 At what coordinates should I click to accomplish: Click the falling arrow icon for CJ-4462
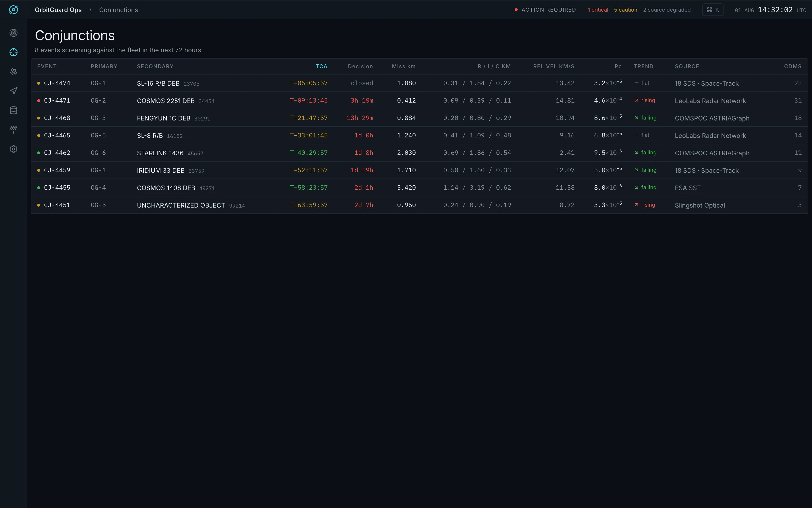click(x=637, y=153)
